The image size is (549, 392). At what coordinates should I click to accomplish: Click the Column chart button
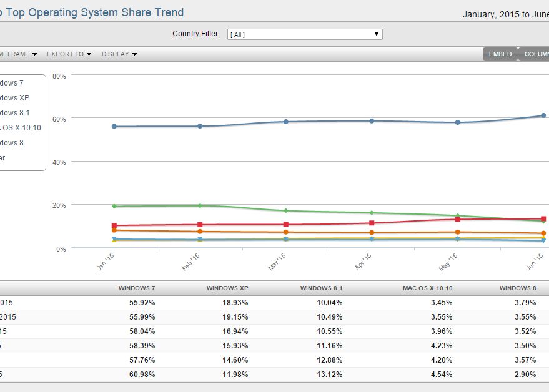point(536,54)
